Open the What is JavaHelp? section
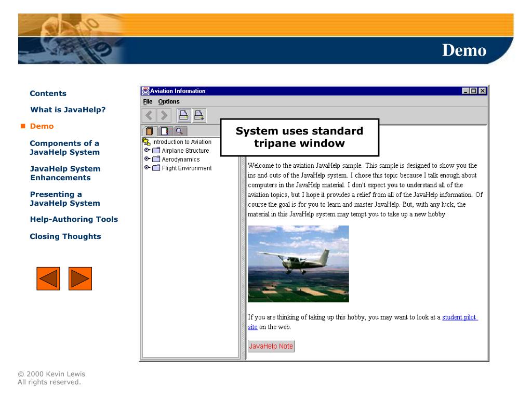532x399 pixels. click(x=68, y=110)
